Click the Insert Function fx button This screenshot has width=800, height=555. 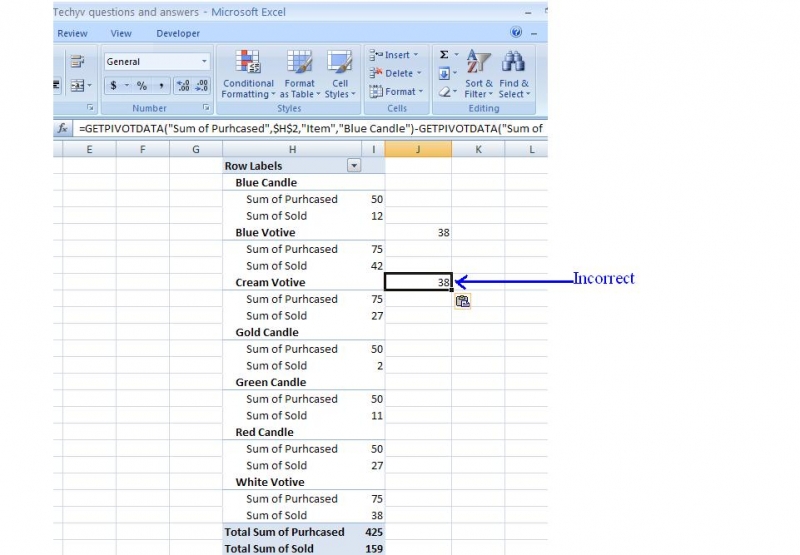click(x=62, y=128)
